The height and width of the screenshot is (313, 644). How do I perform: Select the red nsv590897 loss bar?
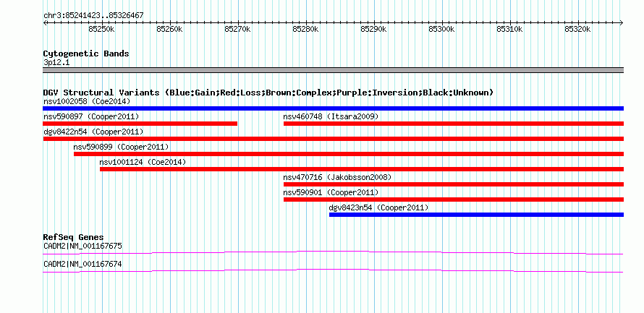(x=140, y=124)
